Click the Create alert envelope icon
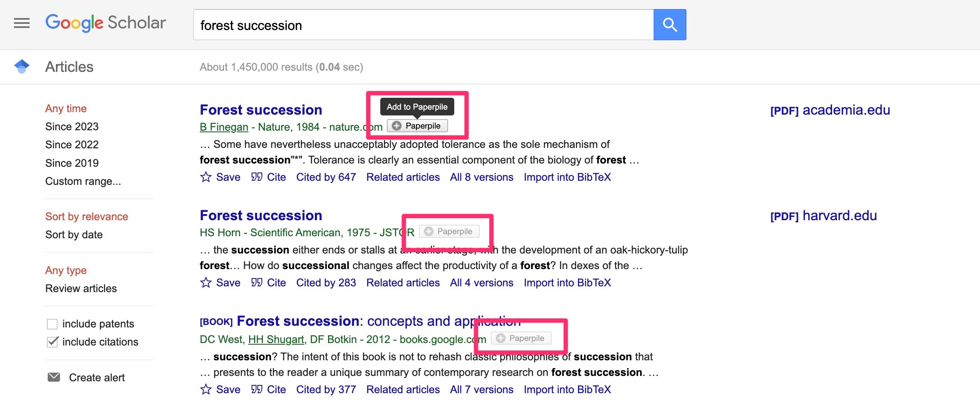The height and width of the screenshot is (410, 980). [54, 377]
